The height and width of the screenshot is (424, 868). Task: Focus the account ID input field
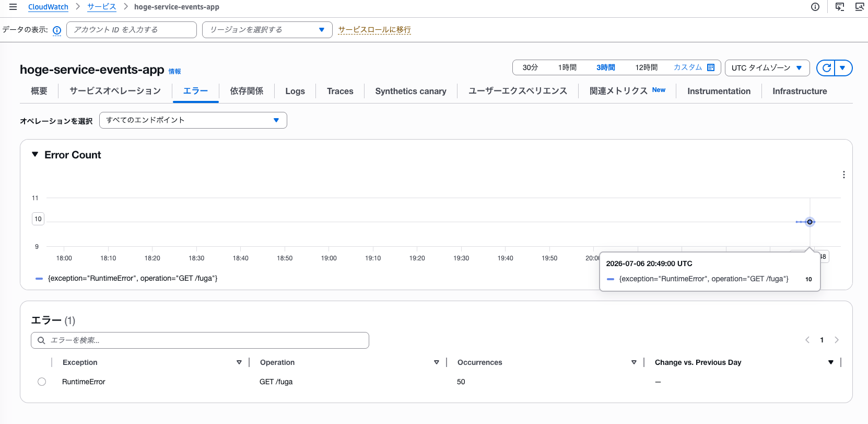tap(132, 30)
